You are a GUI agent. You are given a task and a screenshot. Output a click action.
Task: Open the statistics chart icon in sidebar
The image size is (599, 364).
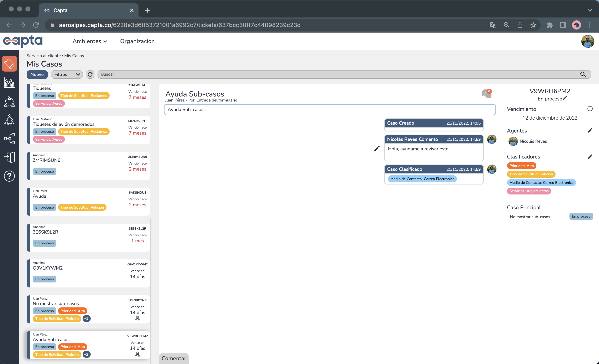[9, 83]
